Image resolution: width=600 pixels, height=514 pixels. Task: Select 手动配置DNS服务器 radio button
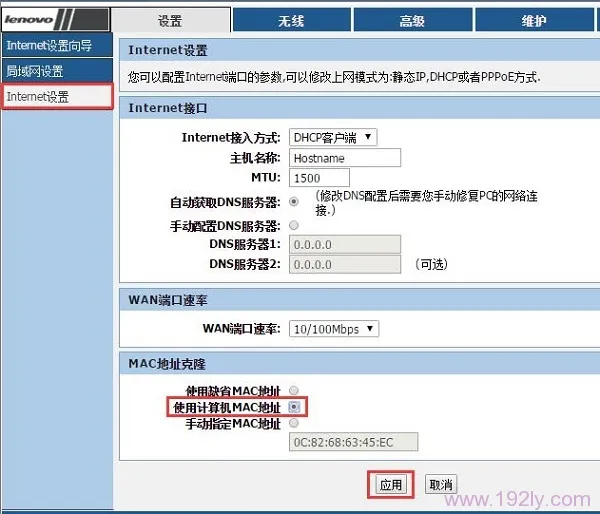(293, 225)
